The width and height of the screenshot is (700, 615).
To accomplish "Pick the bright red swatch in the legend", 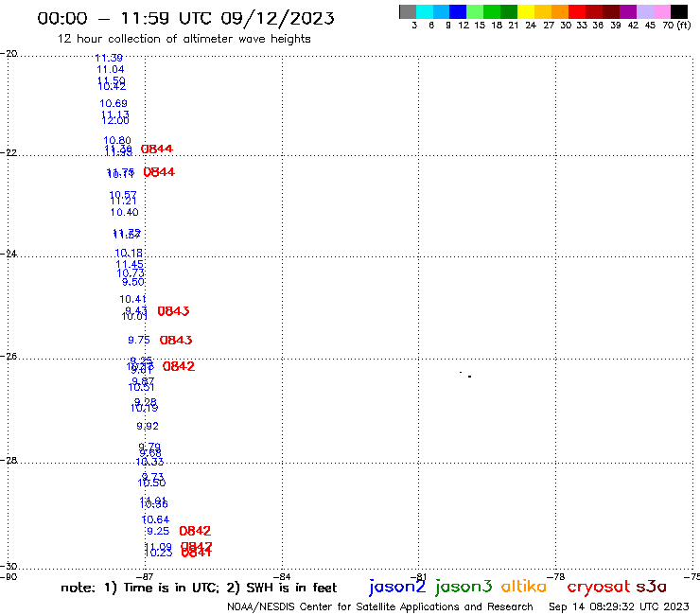I will [x=577, y=11].
